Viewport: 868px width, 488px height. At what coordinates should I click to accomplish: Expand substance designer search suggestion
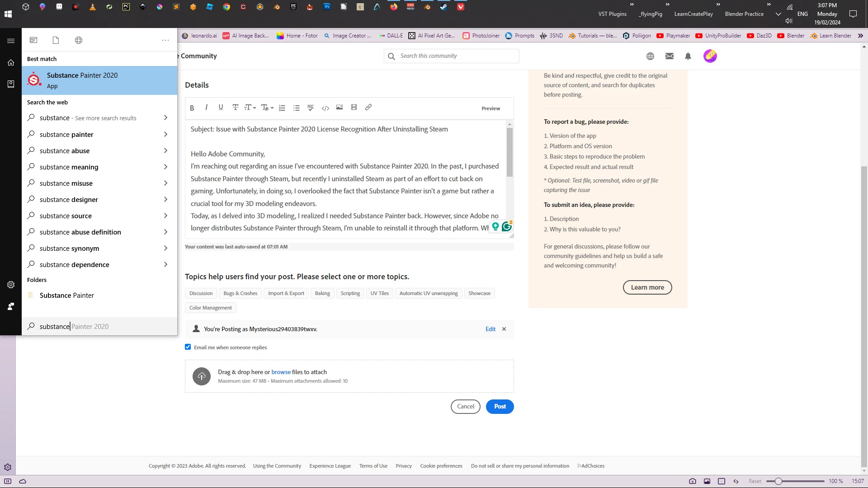pos(165,199)
